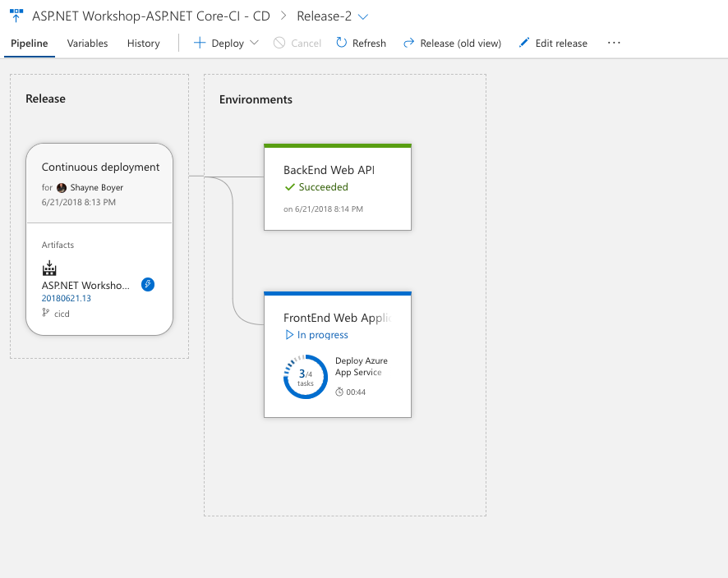The image size is (728, 578).
Task: Click the Release (old view) arrow icon
Action: pyautogui.click(x=408, y=43)
